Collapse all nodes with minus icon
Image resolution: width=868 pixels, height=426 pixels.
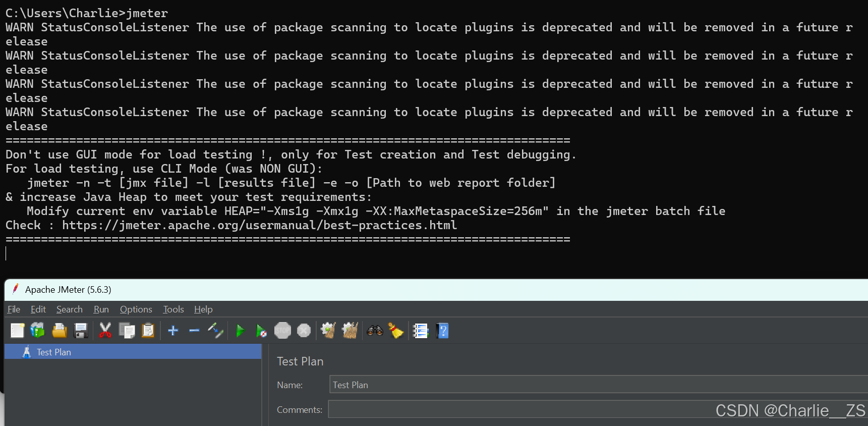tap(194, 331)
